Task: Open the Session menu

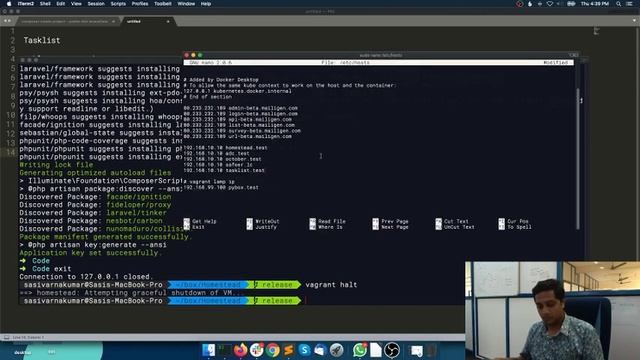Action: (x=96, y=4)
